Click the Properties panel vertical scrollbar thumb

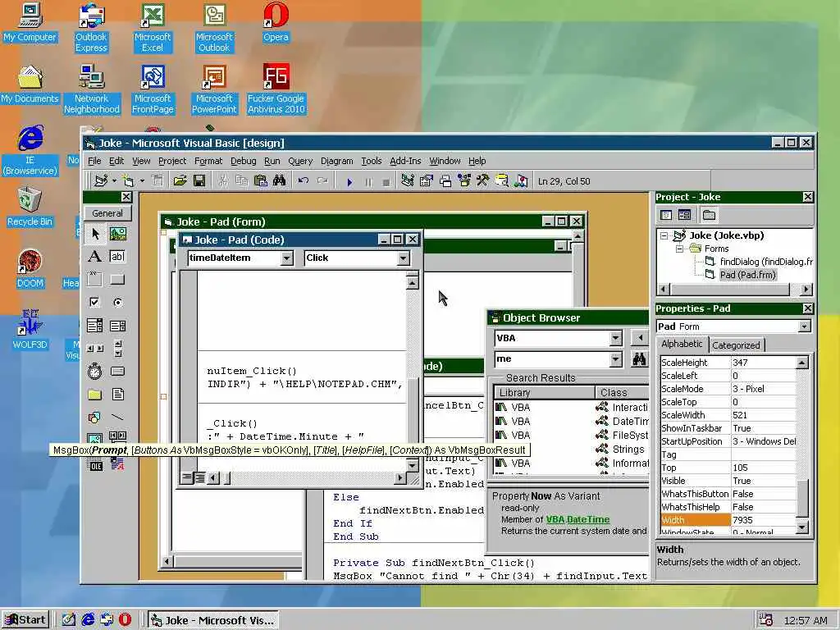801,498
